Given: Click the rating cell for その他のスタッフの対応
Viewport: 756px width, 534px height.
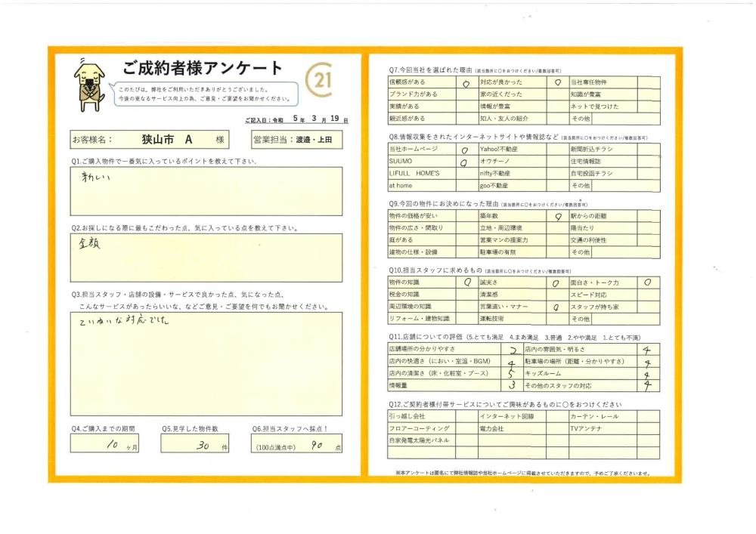Looking at the screenshot, I should click(649, 386).
